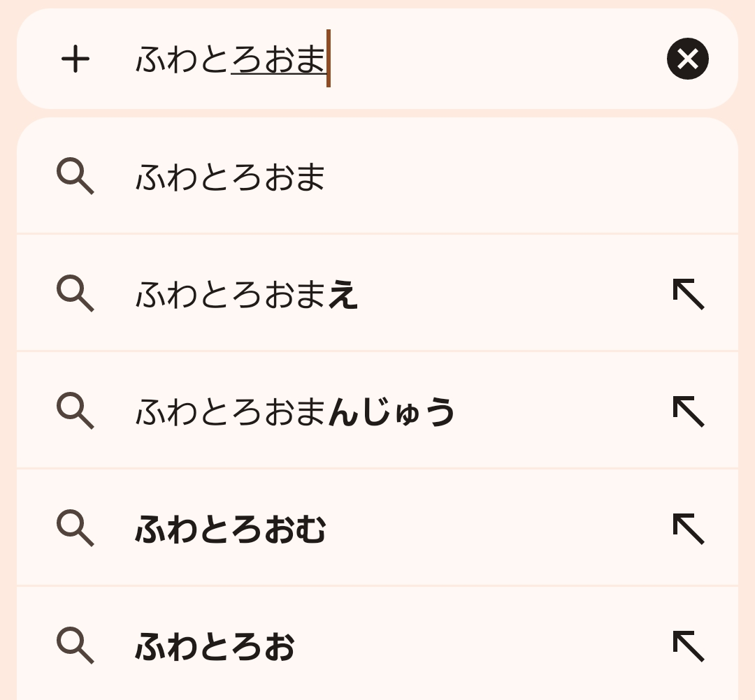Tap the fill-in arrow for ふわとろお
The image size is (755, 700).
click(x=688, y=646)
